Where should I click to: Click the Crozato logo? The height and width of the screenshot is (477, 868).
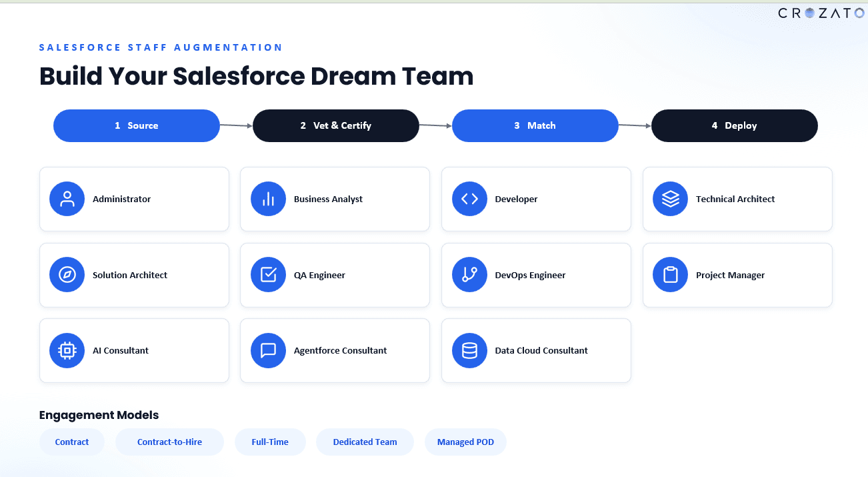point(821,13)
